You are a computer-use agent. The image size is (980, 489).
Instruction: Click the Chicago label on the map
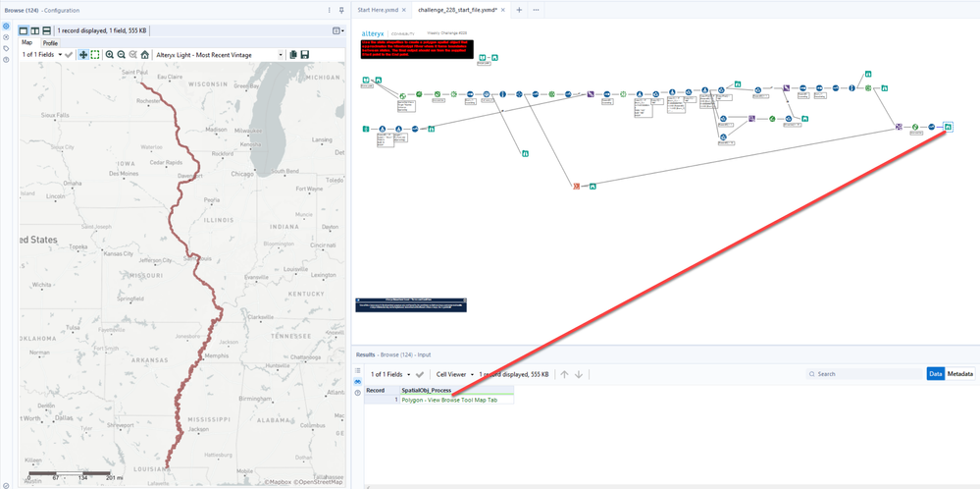point(243,173)
